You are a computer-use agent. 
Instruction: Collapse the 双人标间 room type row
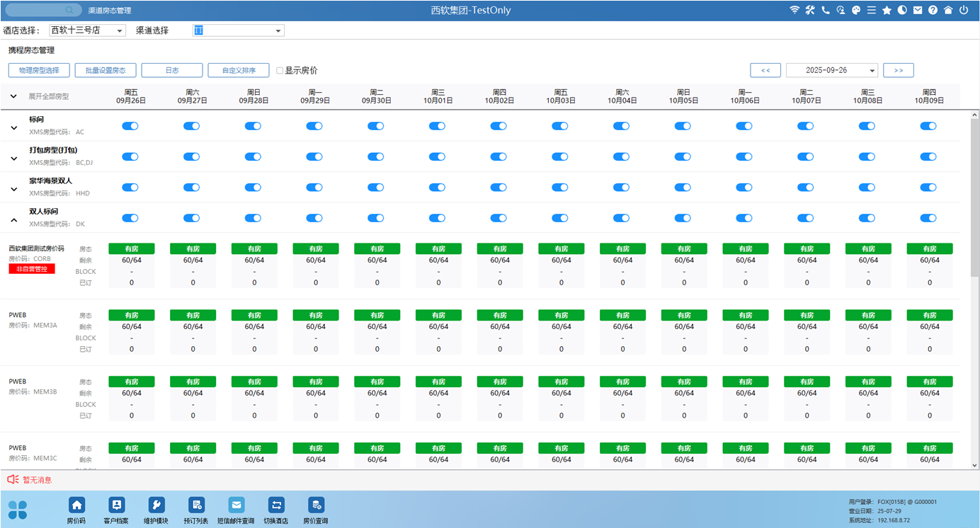pos(13,220)
